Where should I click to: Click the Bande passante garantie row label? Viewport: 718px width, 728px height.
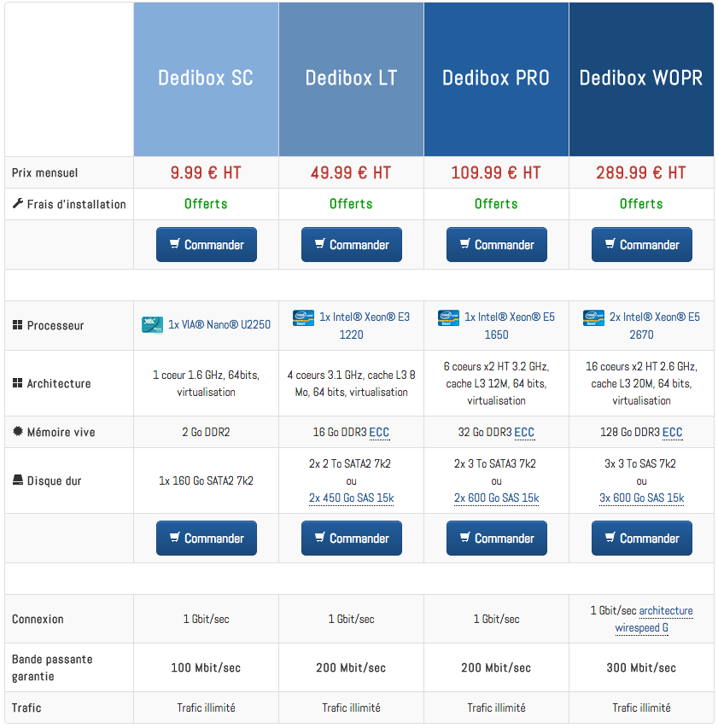pos(52,667)
